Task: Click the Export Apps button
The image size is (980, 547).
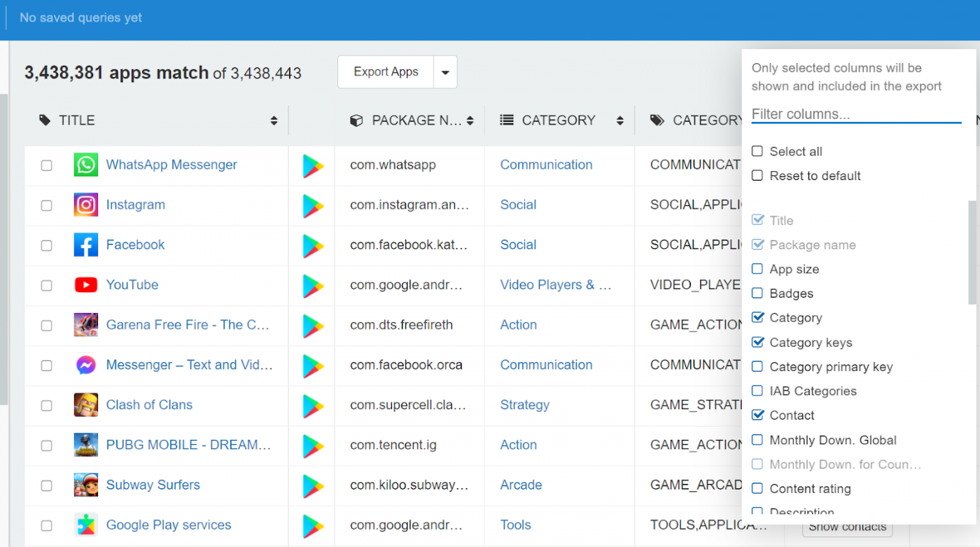Action: point(386,72)
